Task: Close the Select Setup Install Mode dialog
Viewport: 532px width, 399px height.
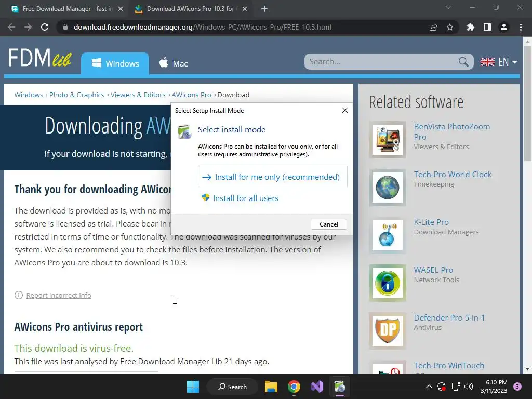Action: 345,110
